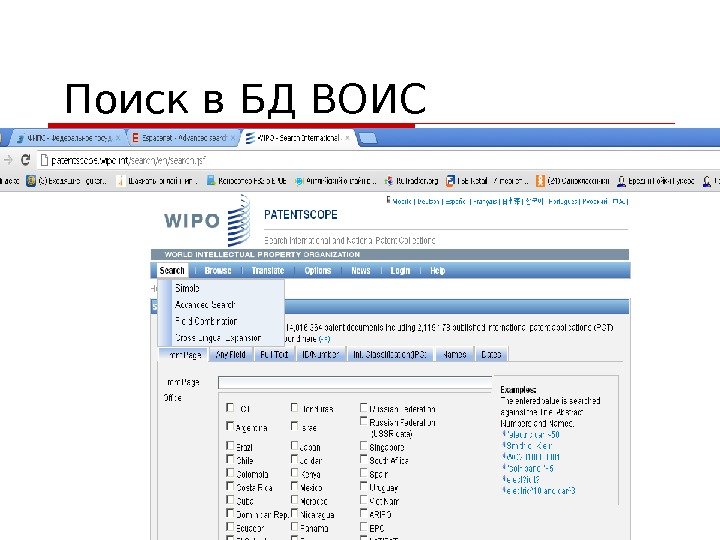Open the Options menu
Image resolution: width=720 pixels, height=540 pixels.
318,270
